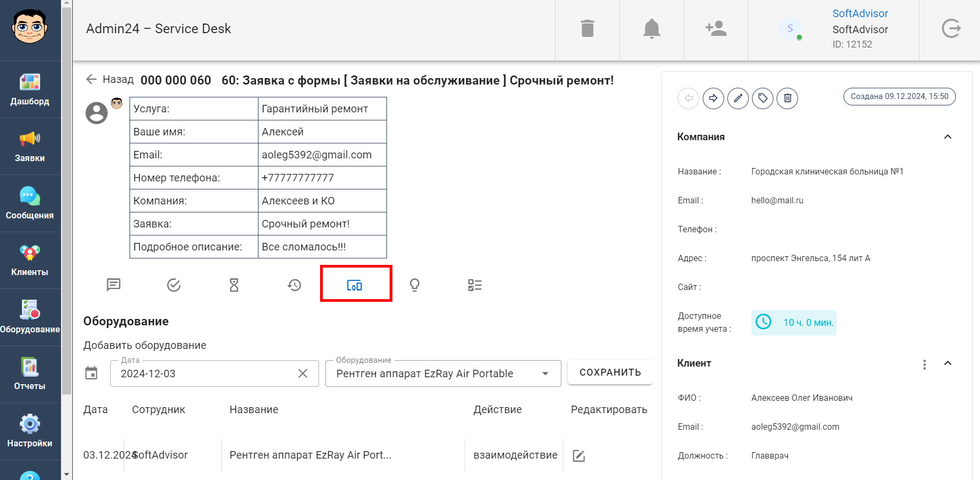Edit the Рентген аппарат equipment row
The image size is (980, 480).
579,455
